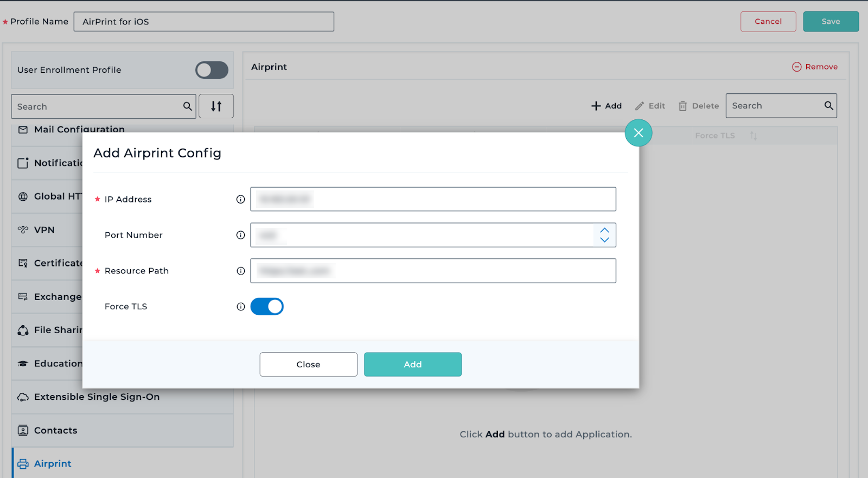Screen dimensions: 868x478
Task: Open Extensible Single Sign-On section
Action: click(x=123, y=397)
